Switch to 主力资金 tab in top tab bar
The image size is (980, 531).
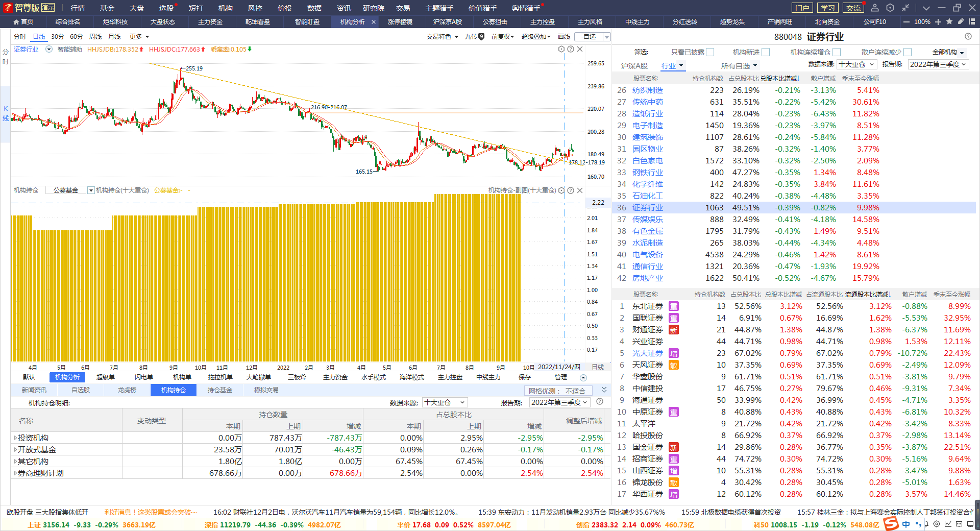click(210, 22)
